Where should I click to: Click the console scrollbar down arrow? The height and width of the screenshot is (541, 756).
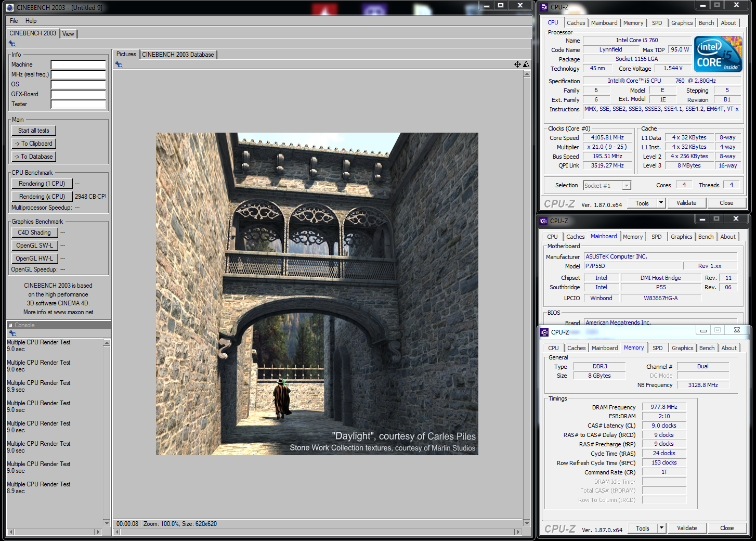coord(107,523)
